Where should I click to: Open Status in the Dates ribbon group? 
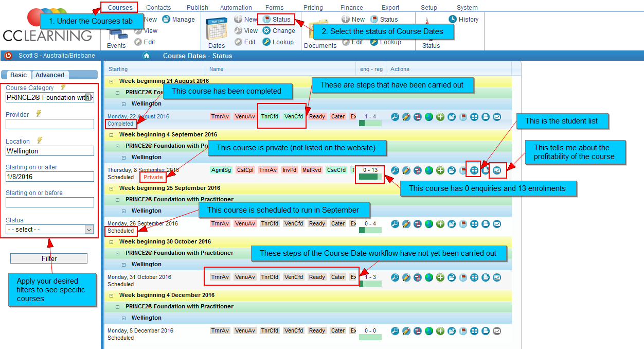(x=277, y=20)
